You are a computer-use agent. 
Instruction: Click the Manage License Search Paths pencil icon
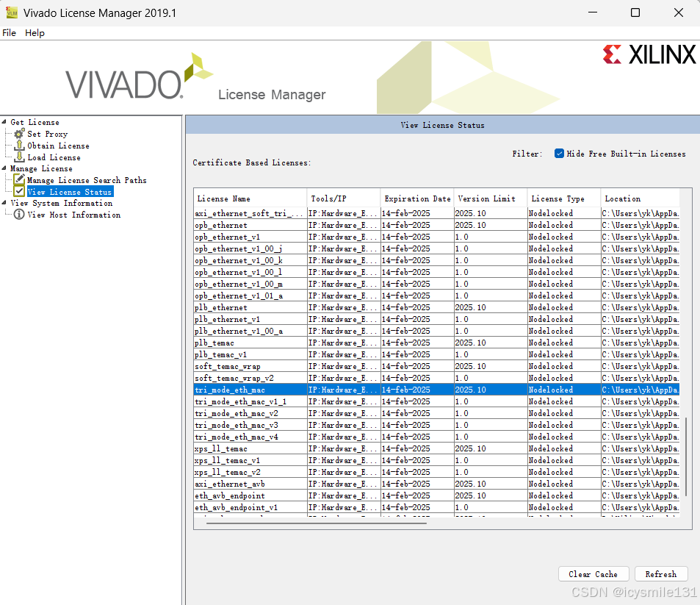pyautogui.click(x=19, y=179)
